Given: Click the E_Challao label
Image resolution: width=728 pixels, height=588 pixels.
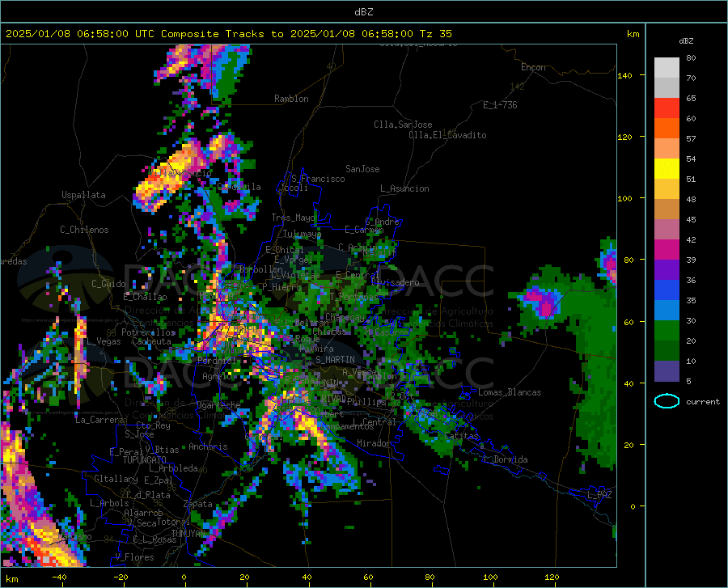Looking at the screenshot, I should (145, 297).
